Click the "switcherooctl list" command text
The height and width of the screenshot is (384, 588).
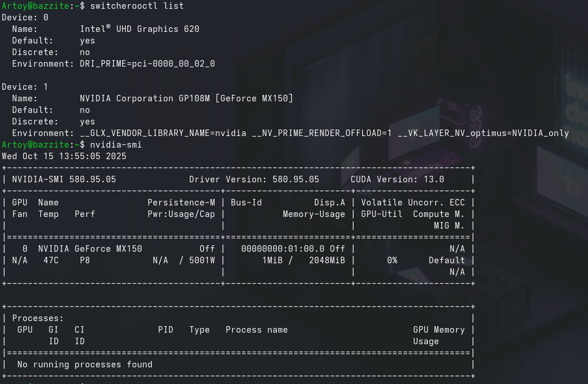tap(137, 6)
